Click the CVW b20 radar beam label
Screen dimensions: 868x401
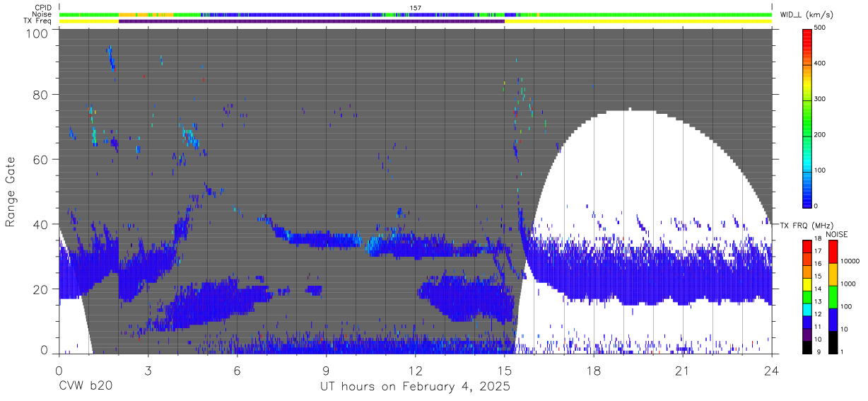86,387
